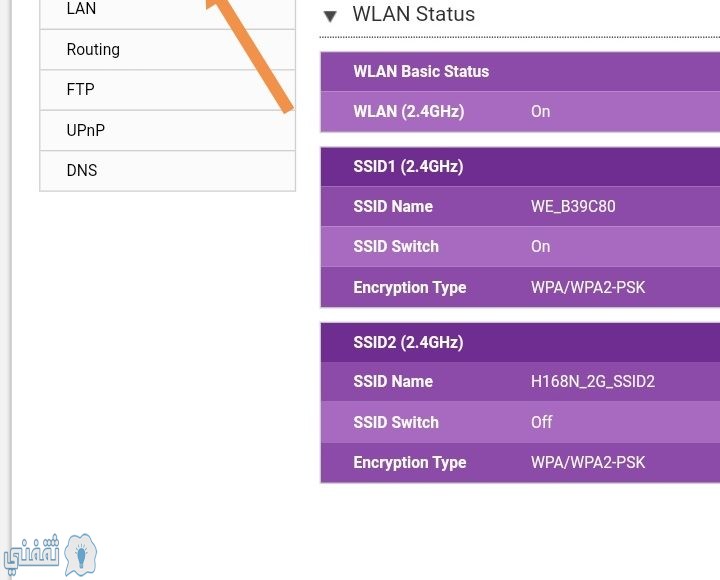Open the DNS sidebar entry

coord(168,170)
